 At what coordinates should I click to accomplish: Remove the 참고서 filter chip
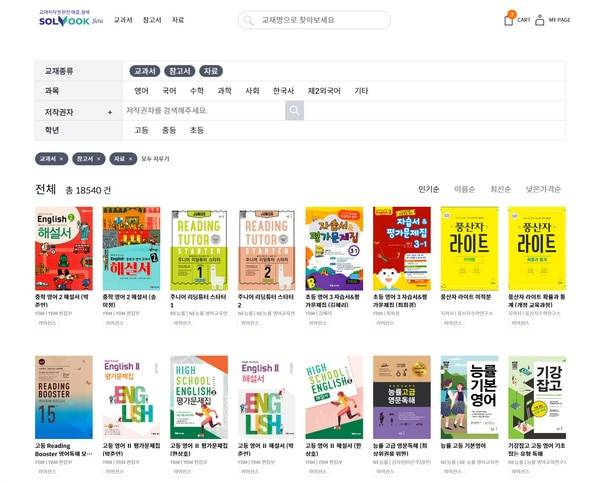click(99, 159)
